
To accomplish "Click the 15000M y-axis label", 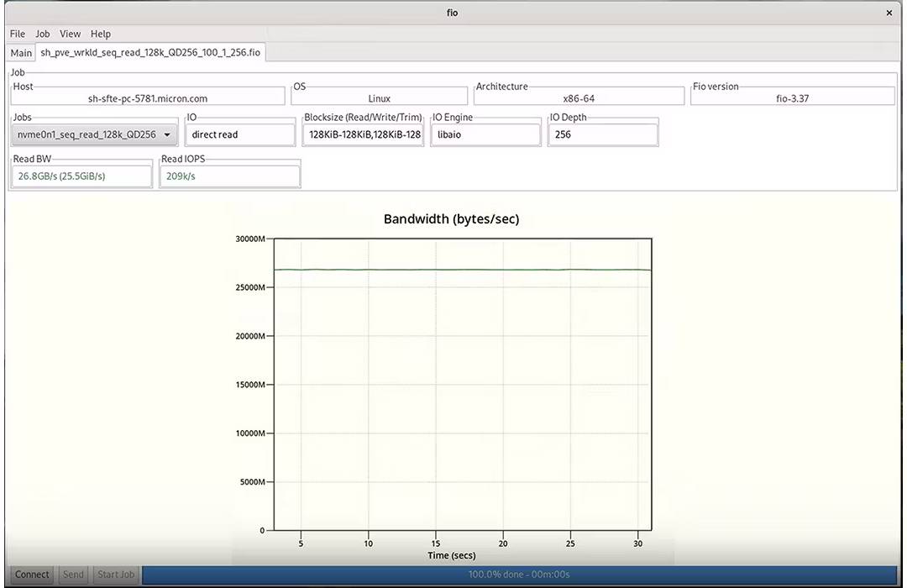I will [x=250, y=385].
